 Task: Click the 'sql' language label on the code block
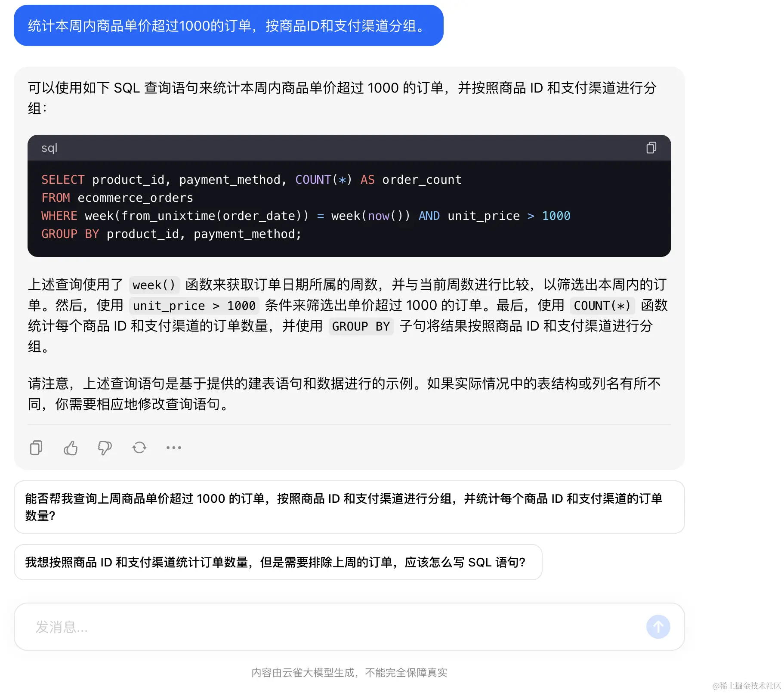click(49, 148)
